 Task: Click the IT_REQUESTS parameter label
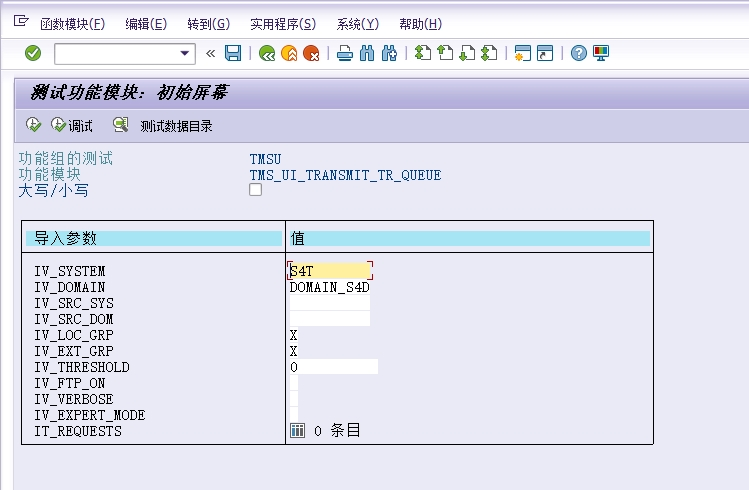78,431
